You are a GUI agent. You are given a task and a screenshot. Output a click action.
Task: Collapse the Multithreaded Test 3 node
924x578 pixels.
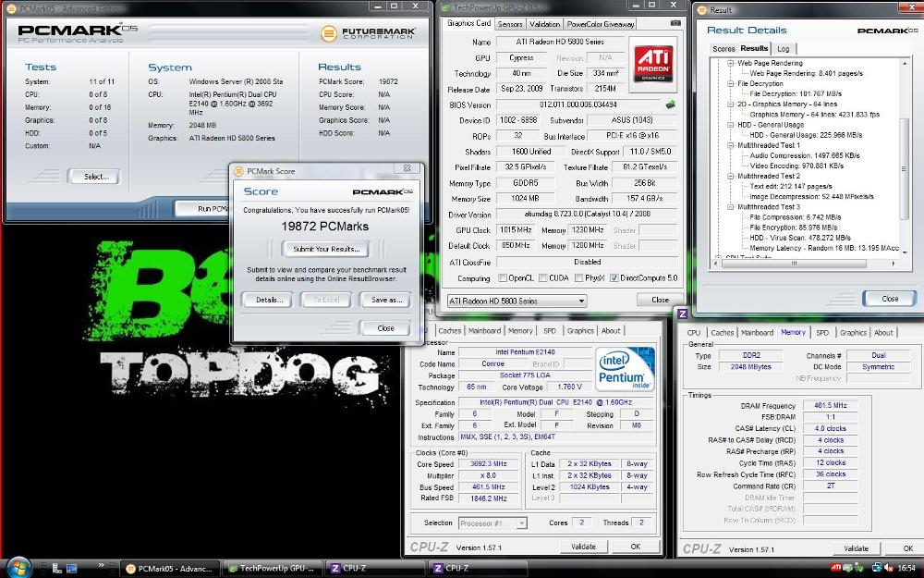point(730,207)
